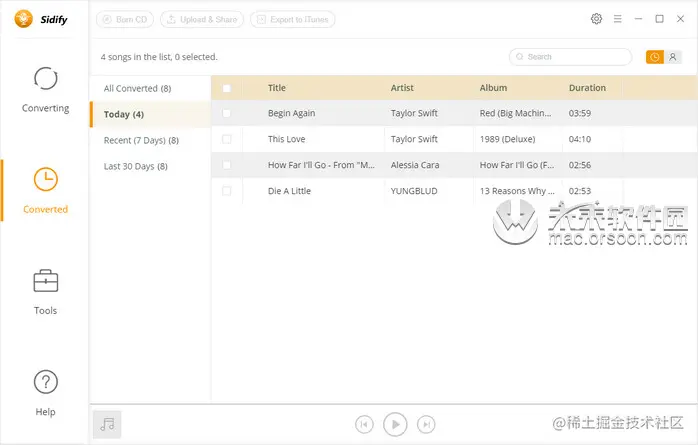This screenshot has height=445, width=698.
Task: Click the duration "02:56"
Action: pos(580,165)
